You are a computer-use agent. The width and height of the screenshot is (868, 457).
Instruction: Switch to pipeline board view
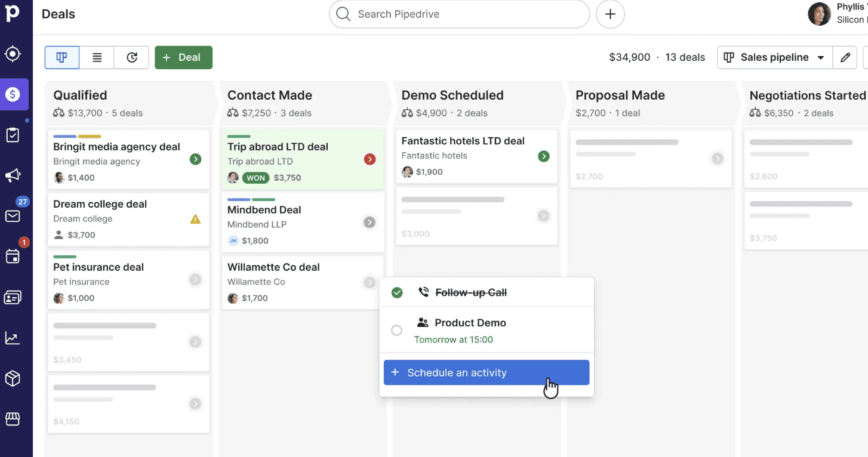coord(61,57)
